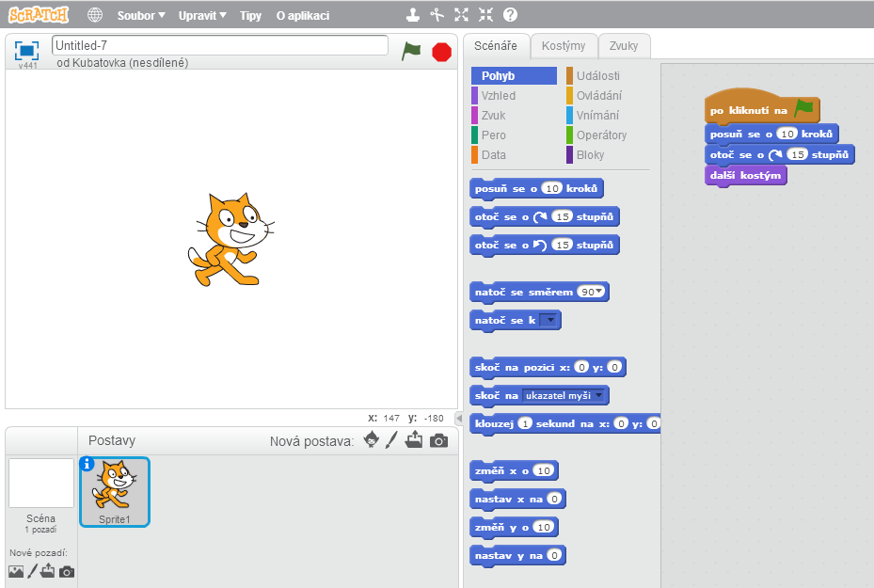This screenshot has width=874, height=588.
Task: Click nastav x na 0 block
Action: tap(517, 499)
